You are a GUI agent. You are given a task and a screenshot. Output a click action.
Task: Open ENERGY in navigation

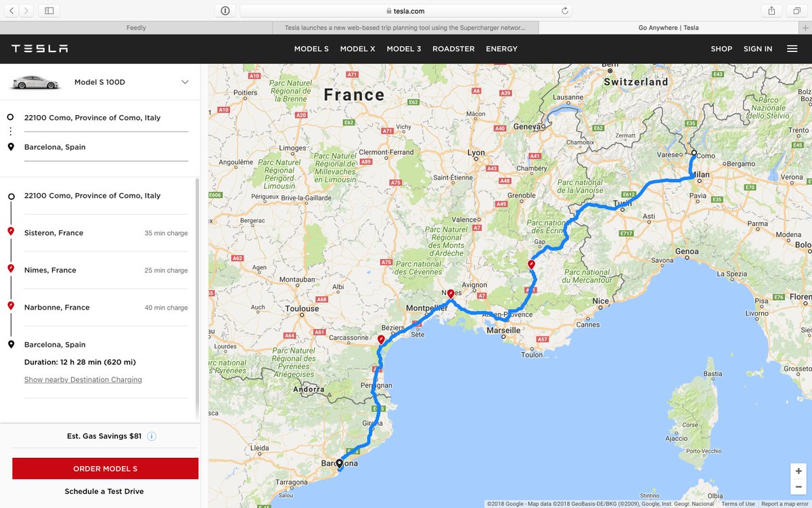coord(501,49)
